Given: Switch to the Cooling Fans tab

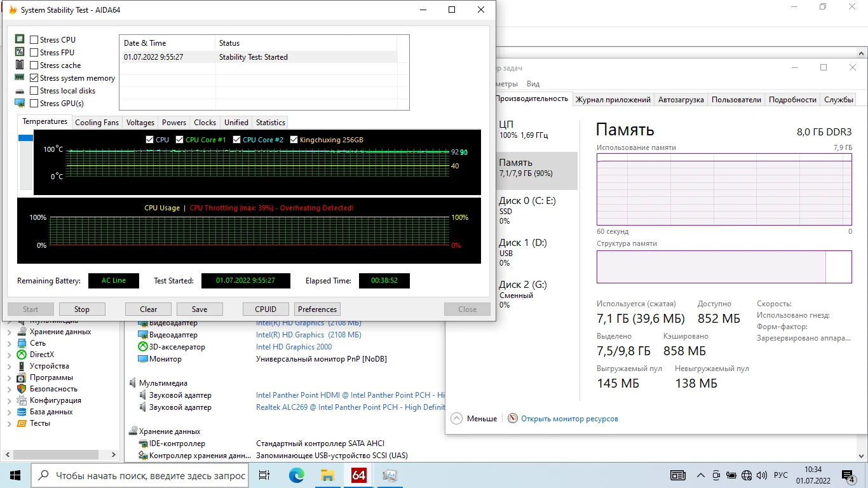Looking at the screenshot, I should [x=97, y=123].
